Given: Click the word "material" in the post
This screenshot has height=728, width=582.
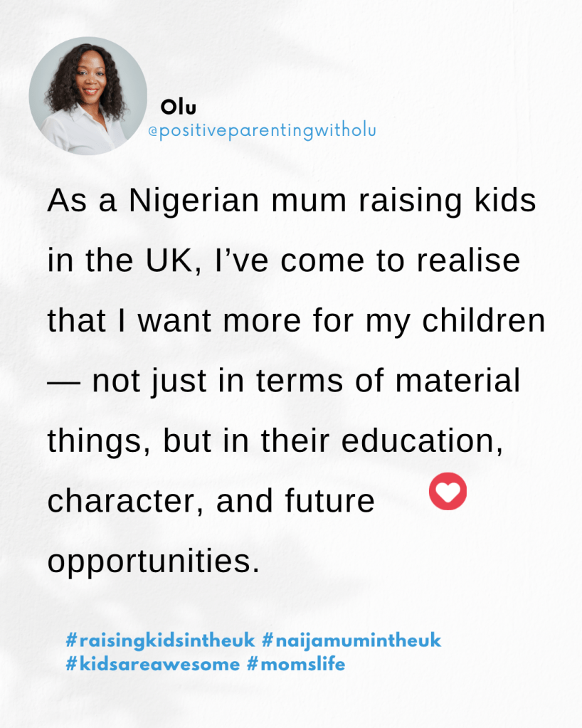Looking at the screenshot, I should [457, 381].
